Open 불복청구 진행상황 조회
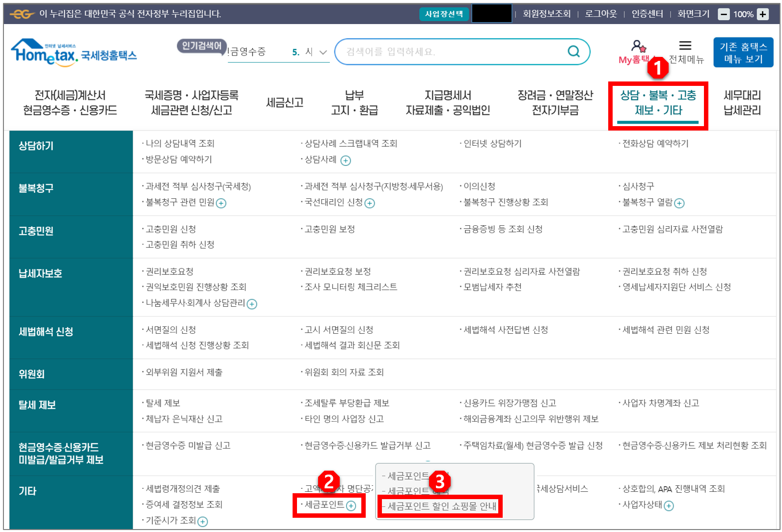Image resolution: width=782 pixels, height=532 pixels. (x=506, y=202)
